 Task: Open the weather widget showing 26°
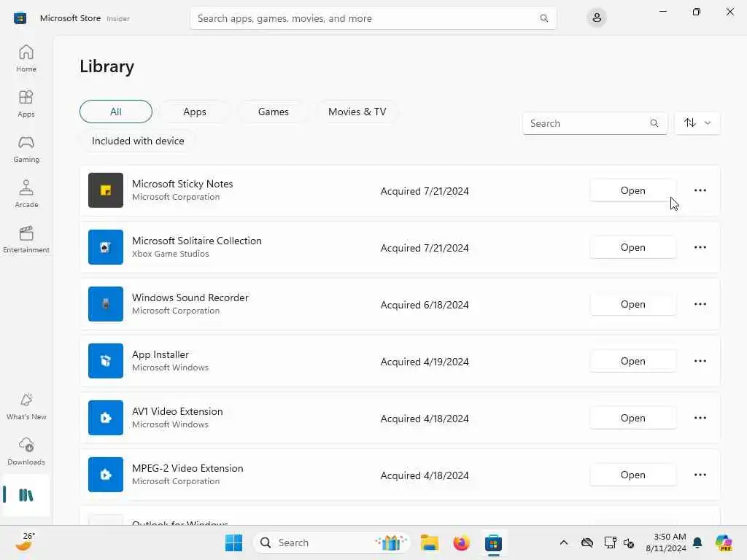26,542
